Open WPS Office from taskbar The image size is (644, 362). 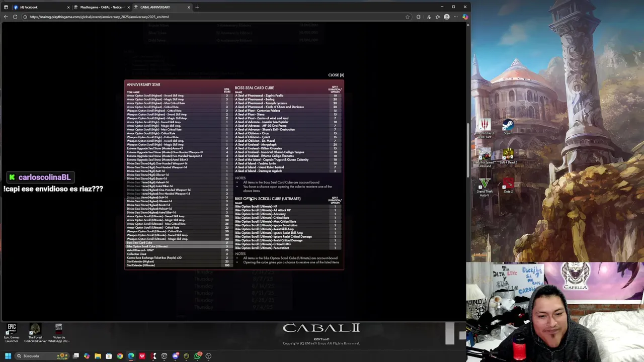pyautogui.click(x=142, y=356)
